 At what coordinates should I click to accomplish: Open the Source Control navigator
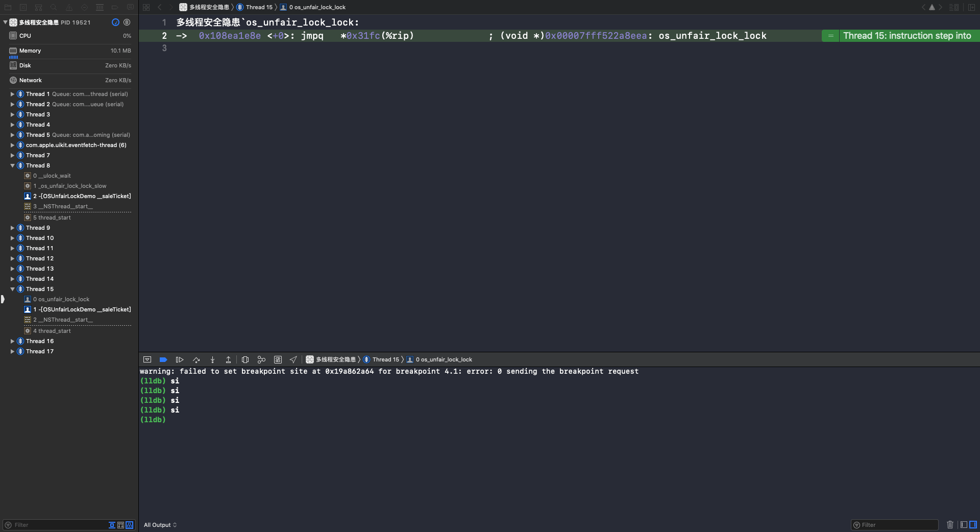point(23,7)
